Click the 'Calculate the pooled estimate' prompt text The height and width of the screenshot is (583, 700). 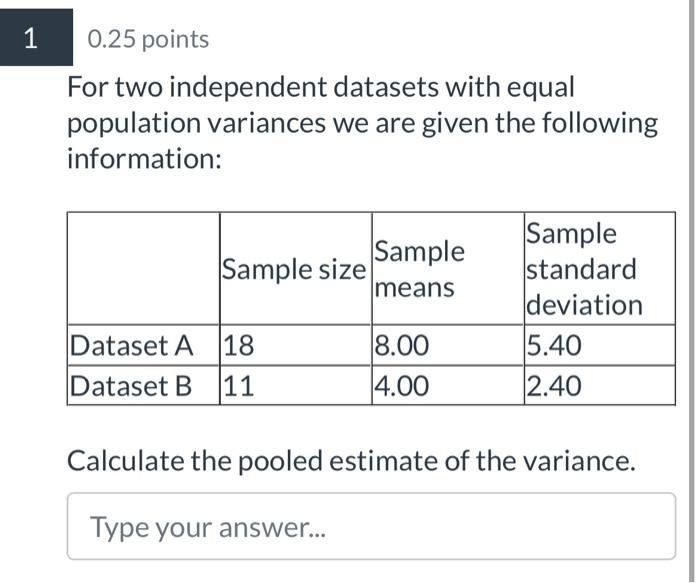[x=351, y=461]
